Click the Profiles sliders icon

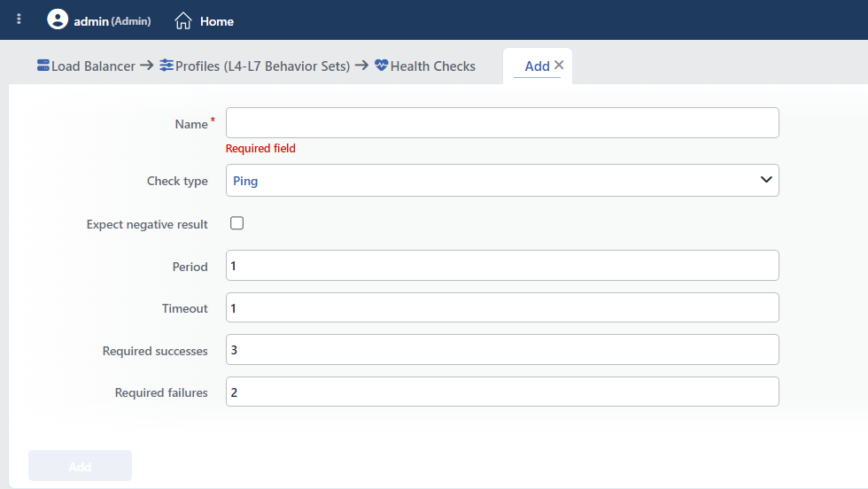[x=167, y=66]
